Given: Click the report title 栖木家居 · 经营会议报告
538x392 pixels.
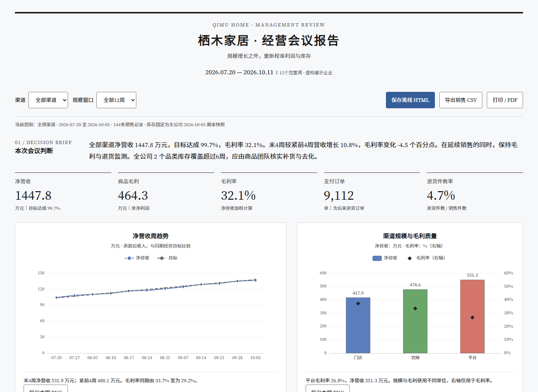Looking at the screenshot, I should 269,40.
